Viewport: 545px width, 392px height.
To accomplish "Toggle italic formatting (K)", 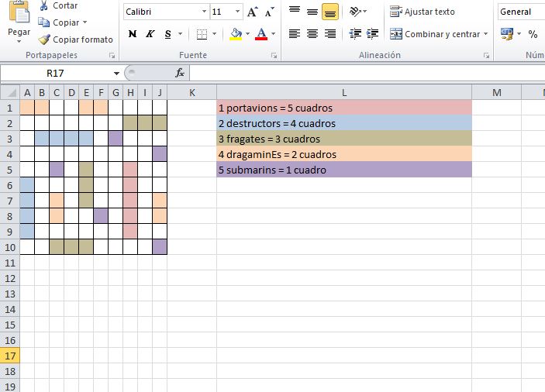I will (150, 34).
